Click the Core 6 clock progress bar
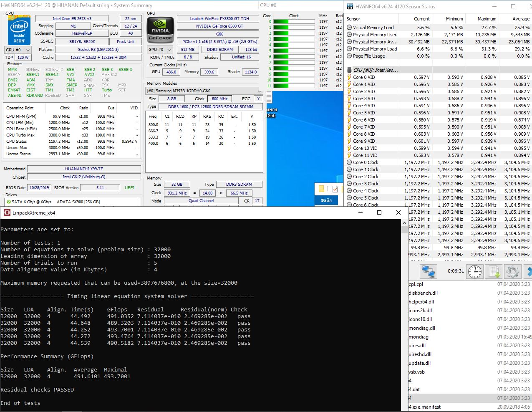 (295, 57)
